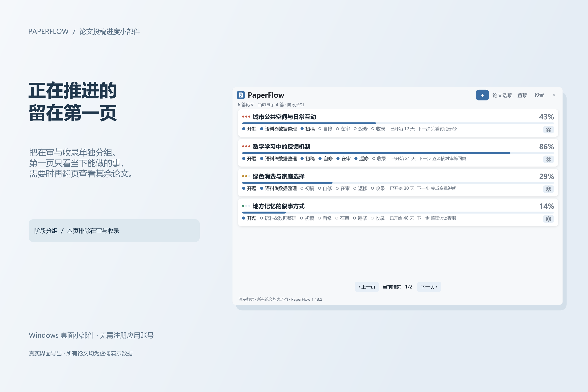Click priority dots of 绿色消费与家庭选择
This screenshot has height=392, width=588.
coord(246,176)
